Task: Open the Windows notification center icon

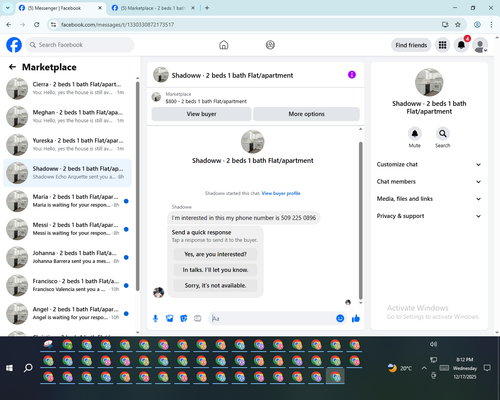Action: coord(487,368)
